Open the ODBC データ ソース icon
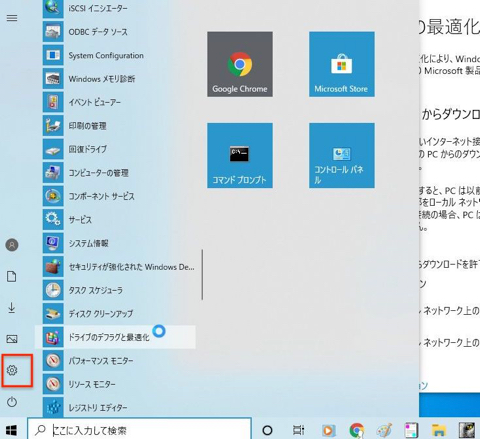480x439 pixels. point(53,32)
